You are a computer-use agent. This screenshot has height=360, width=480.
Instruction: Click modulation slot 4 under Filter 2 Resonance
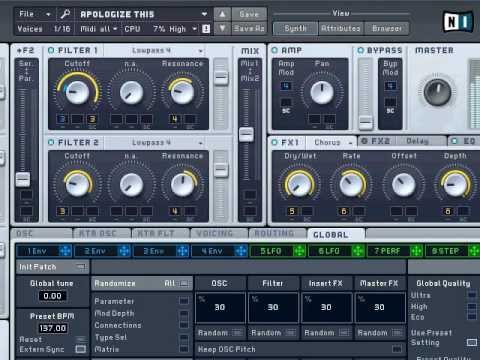pyautogui.click(x=174, y=211)
